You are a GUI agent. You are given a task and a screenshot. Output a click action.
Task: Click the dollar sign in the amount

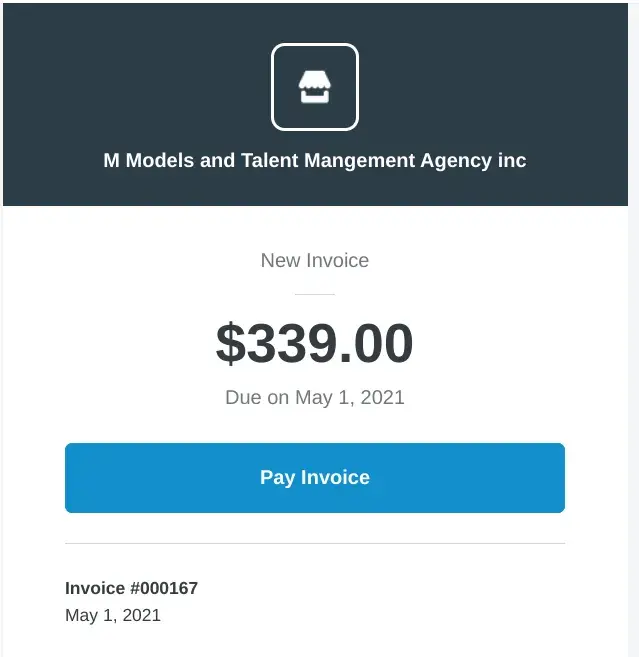point(230,343)
